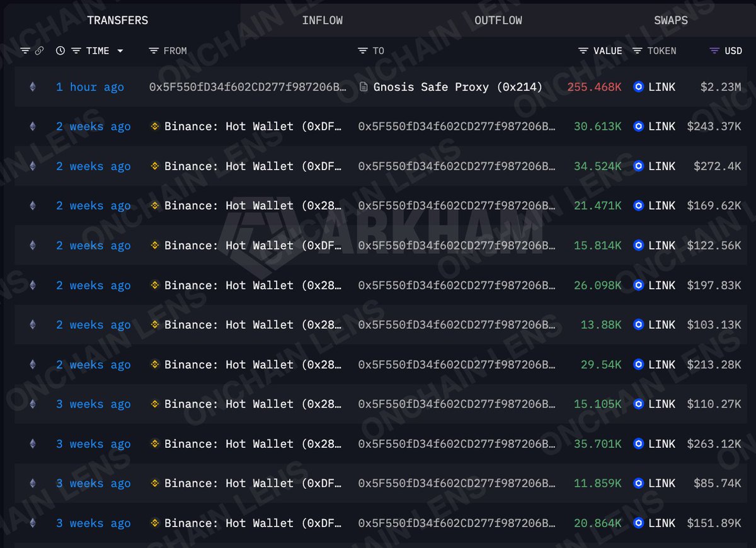Click the 26.098K value
This screenshot has width=756, height=548.
(x=597, y=285)
